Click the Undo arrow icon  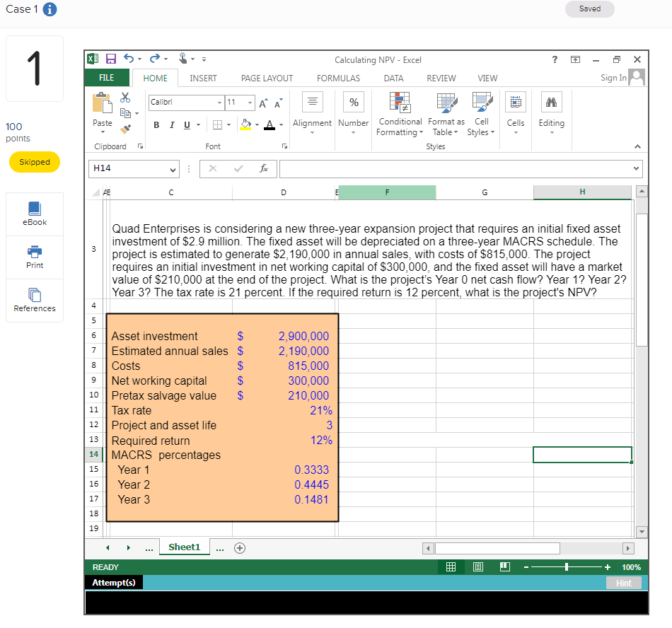[129, 58]
